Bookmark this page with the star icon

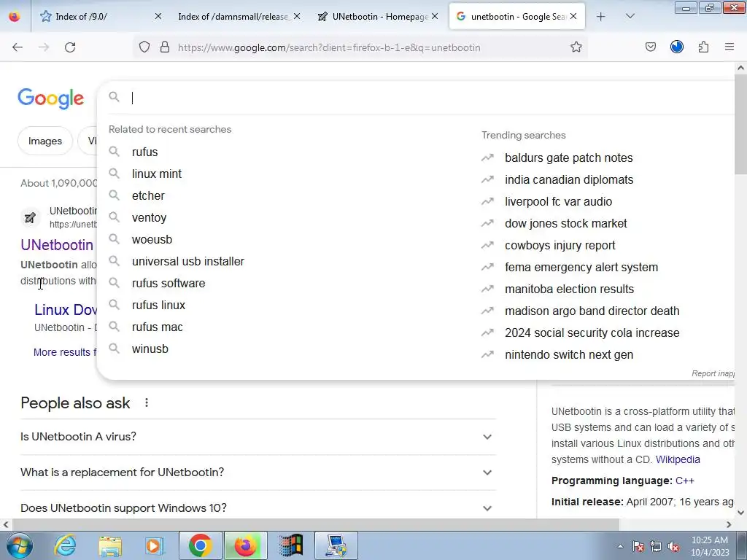click(576, 47)
